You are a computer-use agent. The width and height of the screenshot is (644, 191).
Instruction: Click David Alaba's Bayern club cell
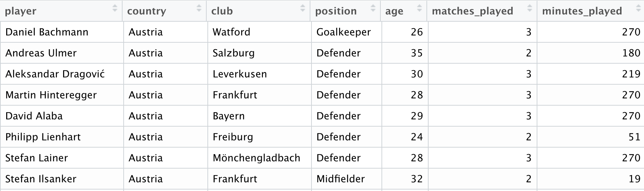[259, 116]
